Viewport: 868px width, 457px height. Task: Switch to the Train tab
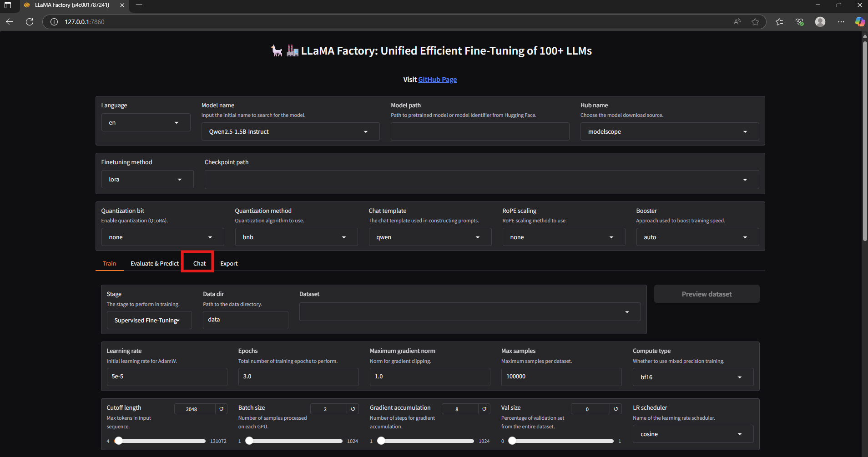(x=109, y=263)
